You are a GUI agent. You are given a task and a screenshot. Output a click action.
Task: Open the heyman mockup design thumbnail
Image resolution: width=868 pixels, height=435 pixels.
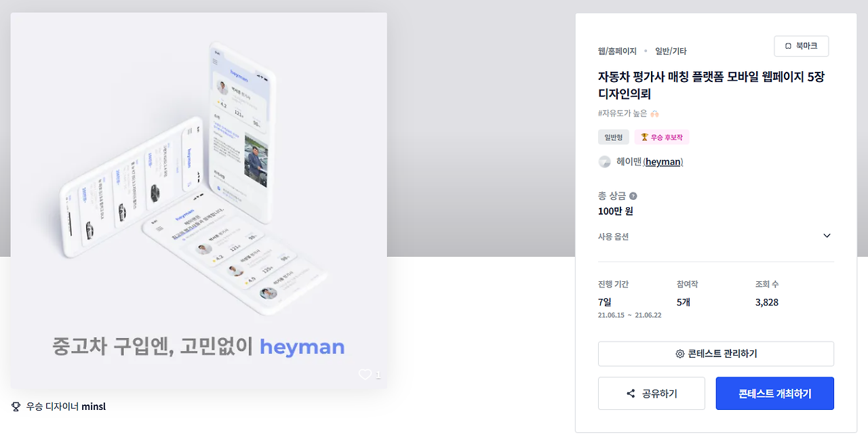(199, 201)
